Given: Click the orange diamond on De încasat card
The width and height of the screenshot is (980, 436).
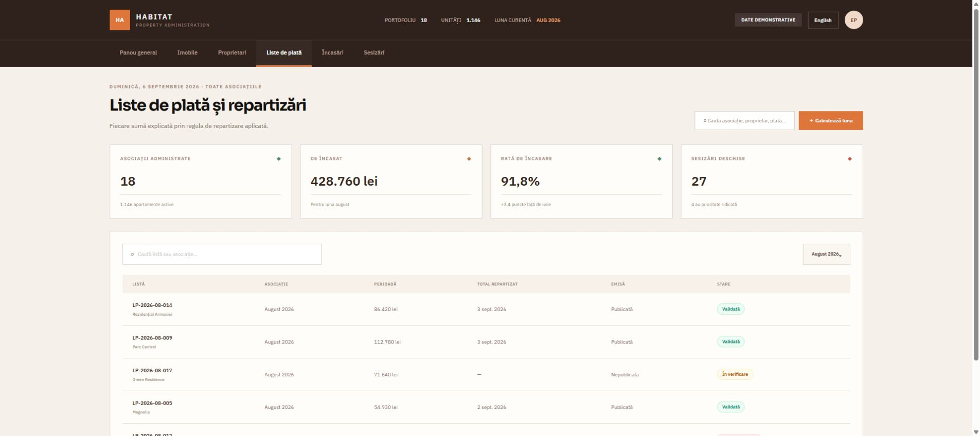Looking at the screenshot, I should click(469, 159).
